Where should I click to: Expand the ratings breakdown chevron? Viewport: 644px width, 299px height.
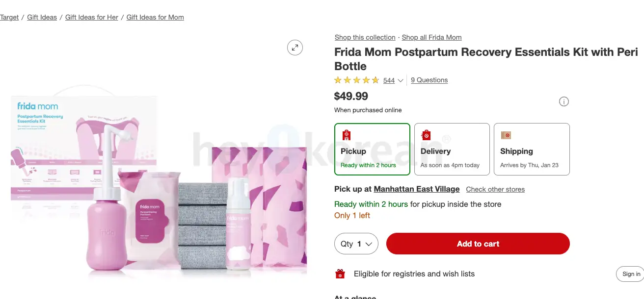(x=400, y=80)
